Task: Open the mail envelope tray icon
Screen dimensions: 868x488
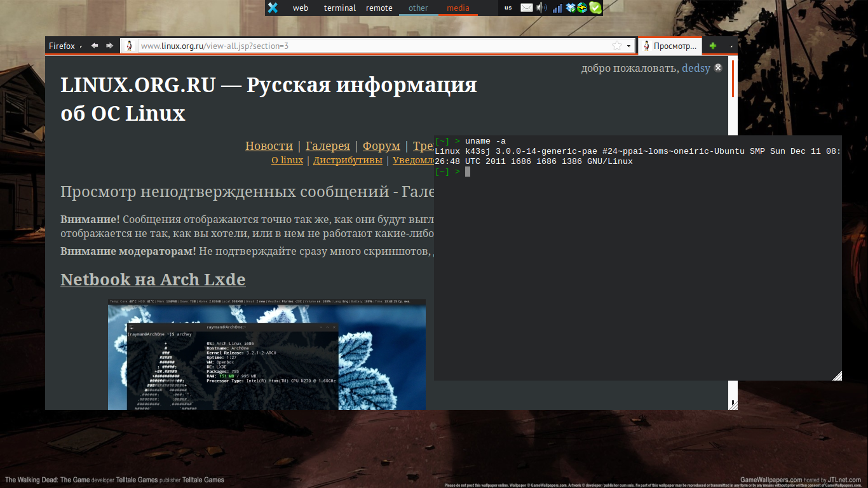Action: [527, 8]
